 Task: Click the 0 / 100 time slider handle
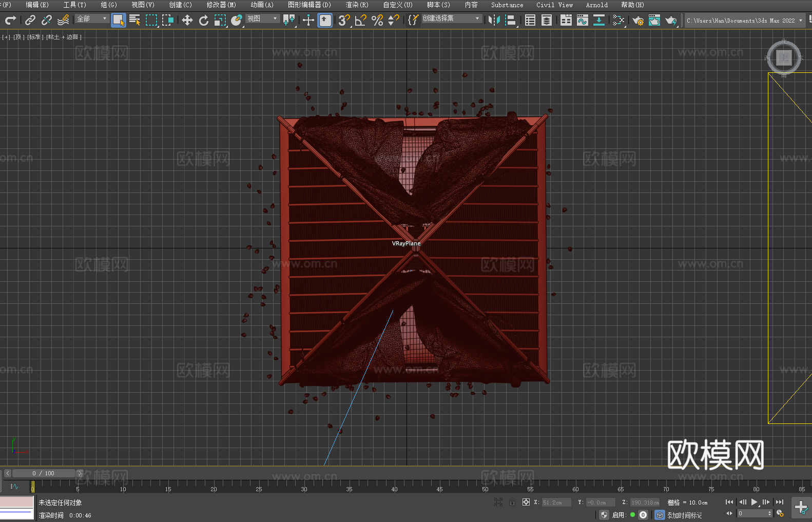point(43,473)
